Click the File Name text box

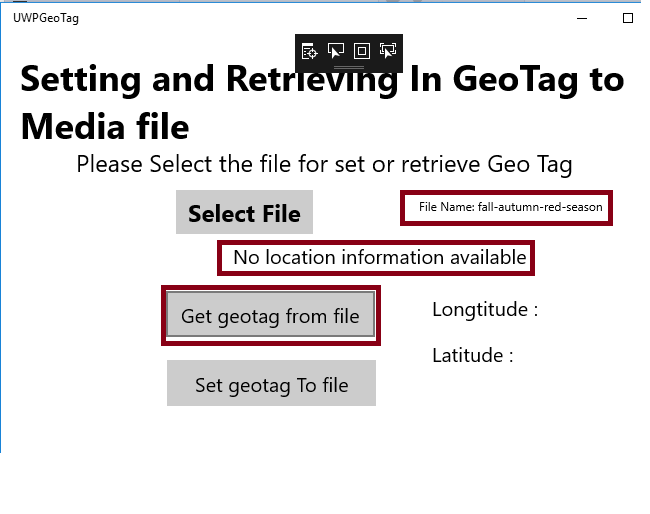510,208
